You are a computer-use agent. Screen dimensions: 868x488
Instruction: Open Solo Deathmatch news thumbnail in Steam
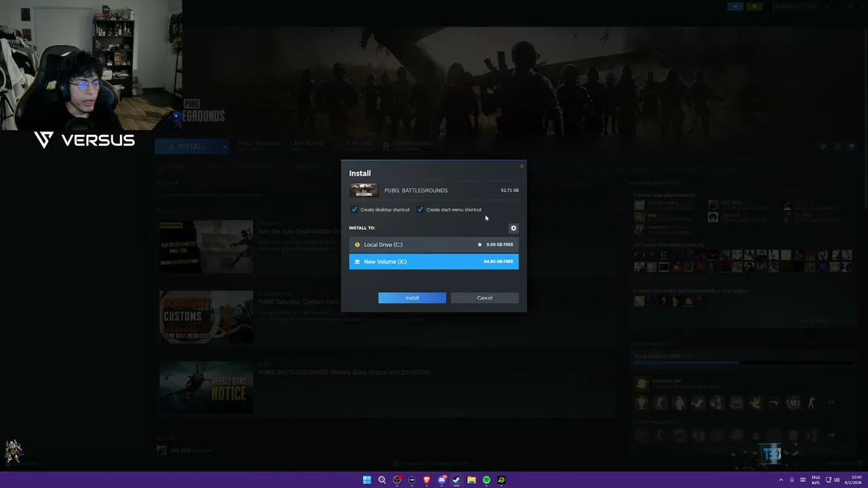point(206,246)
